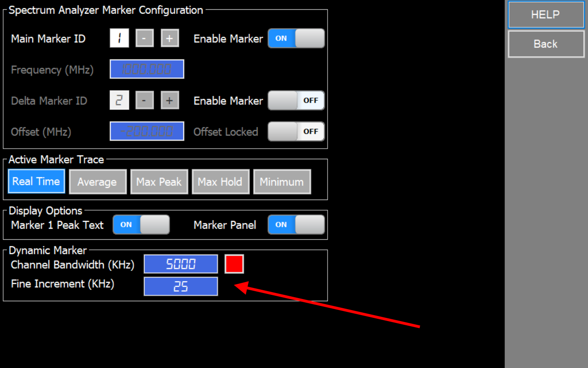Open the HELP screen
Viewport: 588px width, 368px height.
[546, 15]
